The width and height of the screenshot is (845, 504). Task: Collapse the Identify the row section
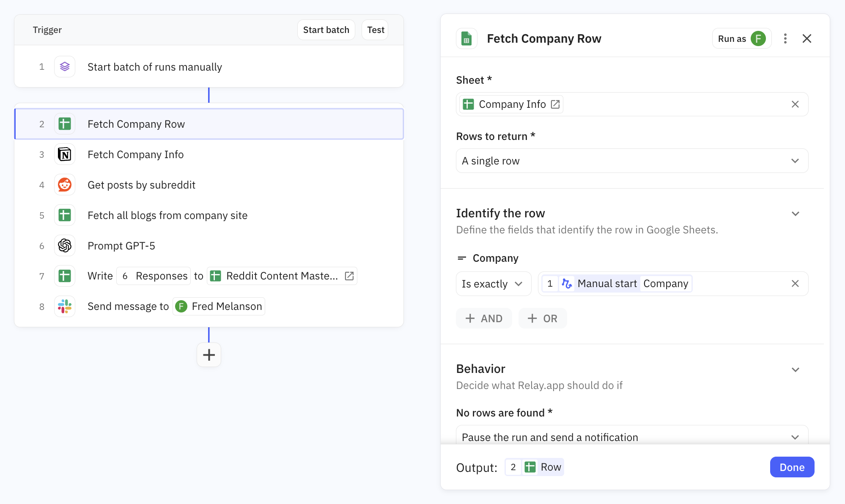tap(795, 214)
